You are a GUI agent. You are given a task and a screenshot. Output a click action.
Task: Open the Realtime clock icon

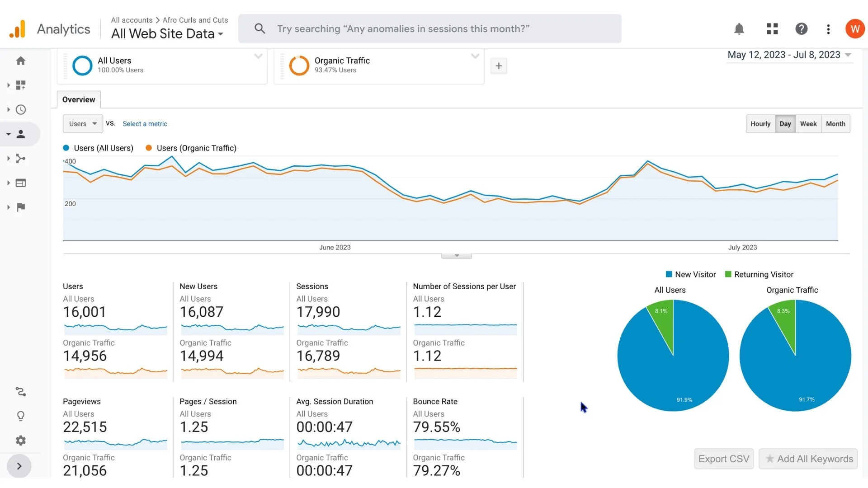21,110
